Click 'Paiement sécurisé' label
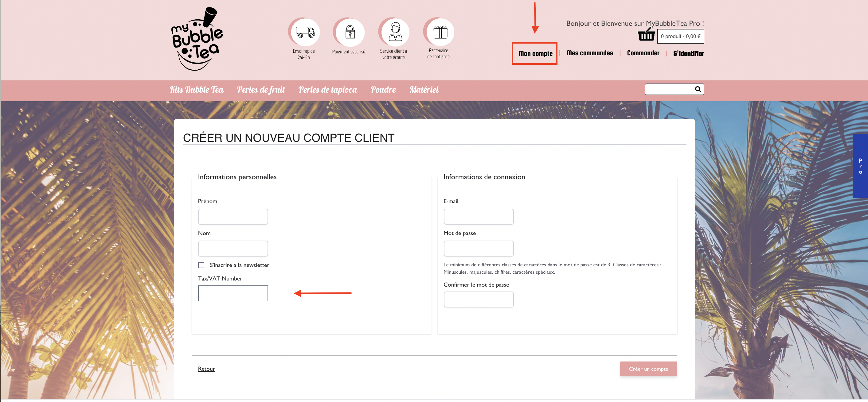The image size is (868, 402). [348, 52]
